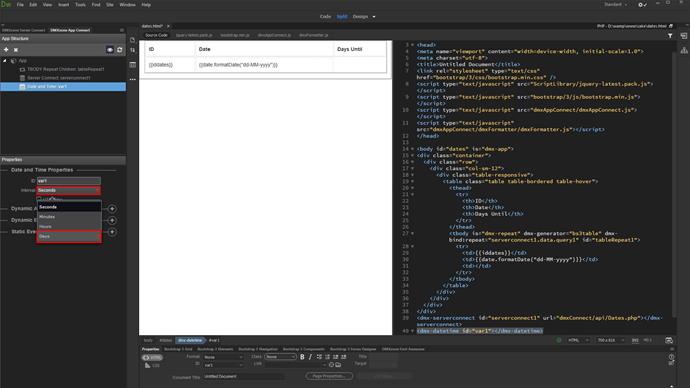Open the Help menu
The image size is (690, 388).
coord(146,5)
